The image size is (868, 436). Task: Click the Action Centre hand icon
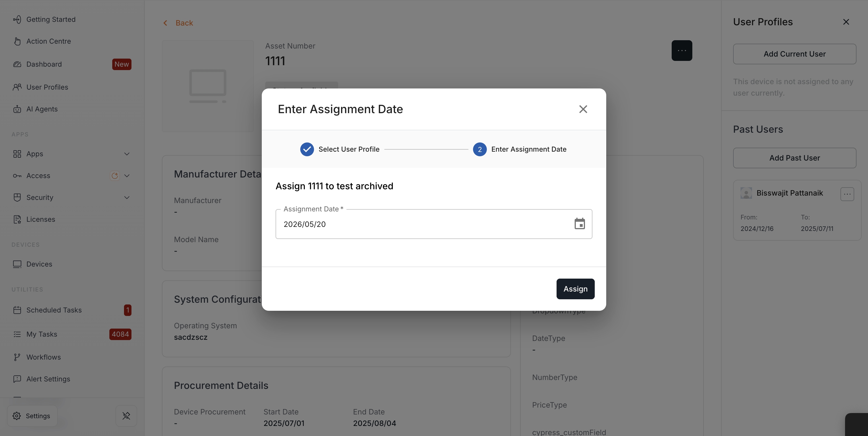tap(17, 41)
